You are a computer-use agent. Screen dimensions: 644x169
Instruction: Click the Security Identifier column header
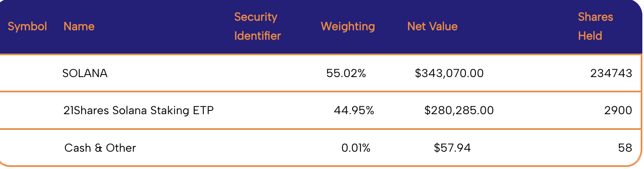coord(257,26)
